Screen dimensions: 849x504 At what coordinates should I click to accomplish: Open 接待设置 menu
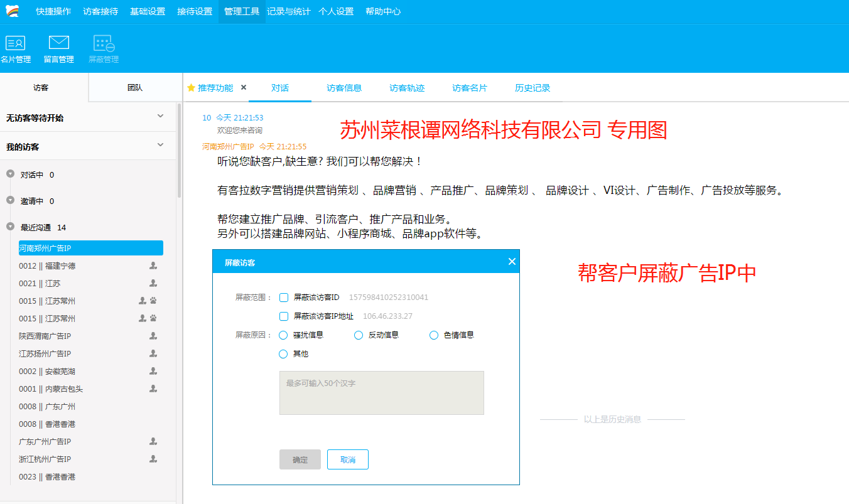click(x=195, y=11)
